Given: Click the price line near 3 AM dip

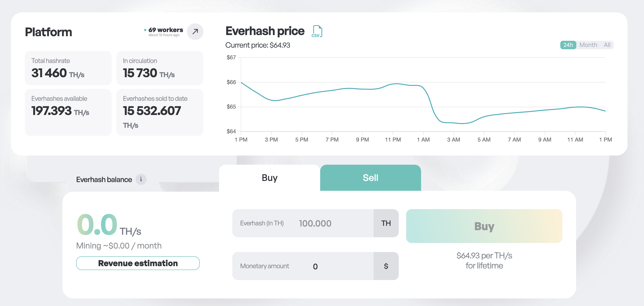Looking at the screenshot, I should click(x=453, y=123).
